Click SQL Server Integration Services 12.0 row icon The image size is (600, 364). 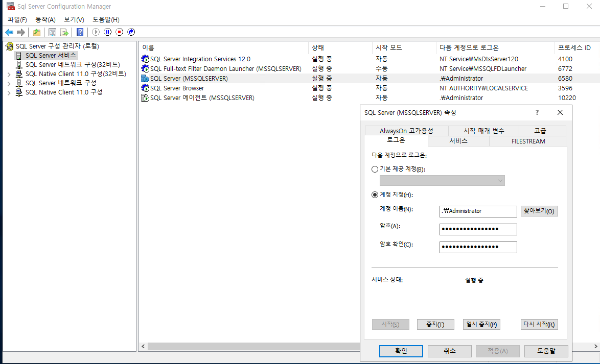[x=145, y=59]
